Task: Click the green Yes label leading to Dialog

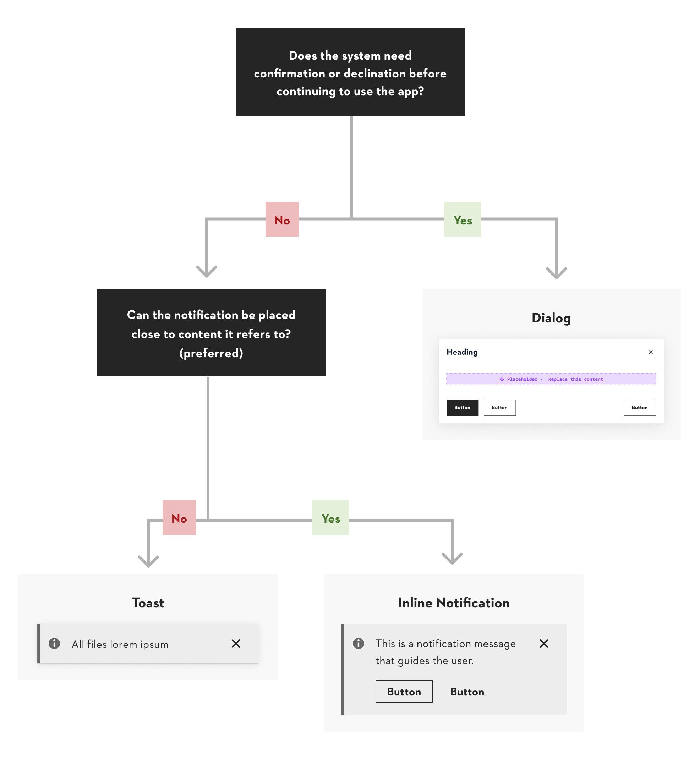Action: pyautogui.click(x=463, y=219)
